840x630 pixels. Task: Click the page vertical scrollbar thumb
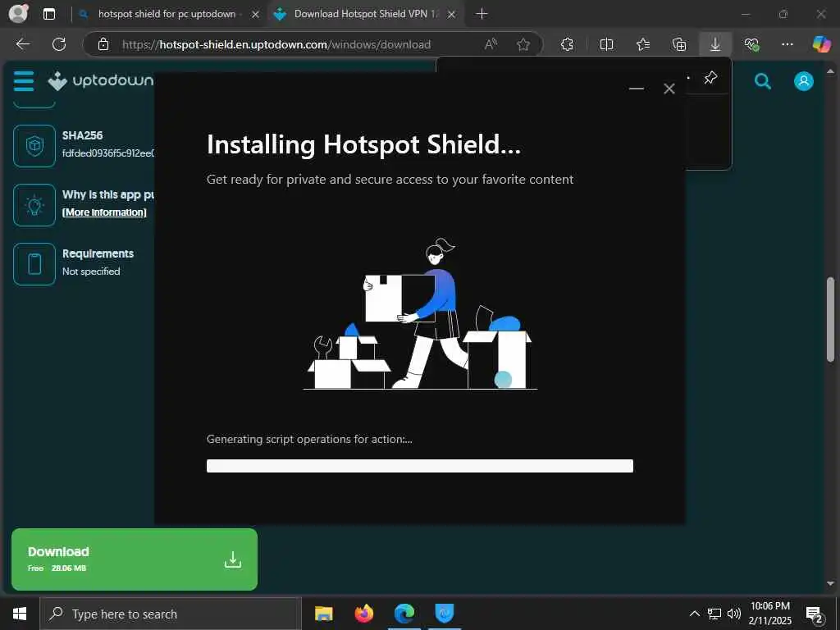pyautogui.click(x=830, y=319)
